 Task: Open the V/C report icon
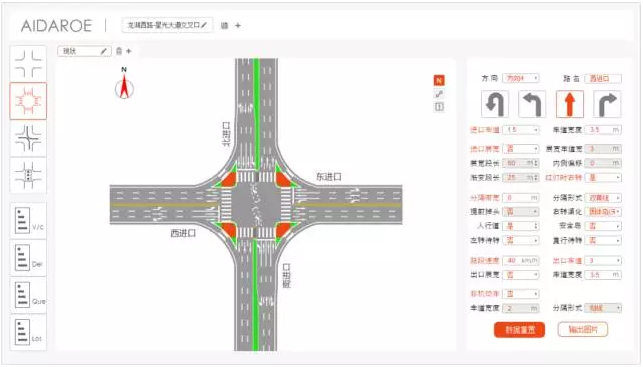(28, 220)
